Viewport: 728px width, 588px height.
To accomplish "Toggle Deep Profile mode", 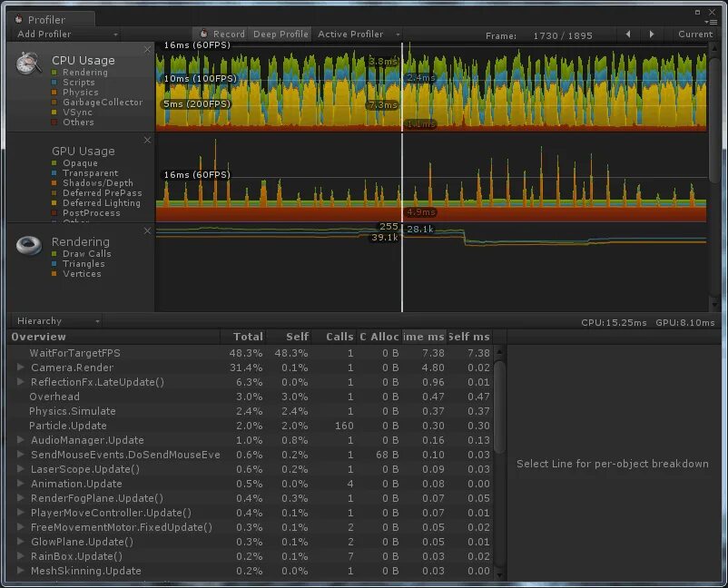I will pyautogui.click(x=280, y=34).
